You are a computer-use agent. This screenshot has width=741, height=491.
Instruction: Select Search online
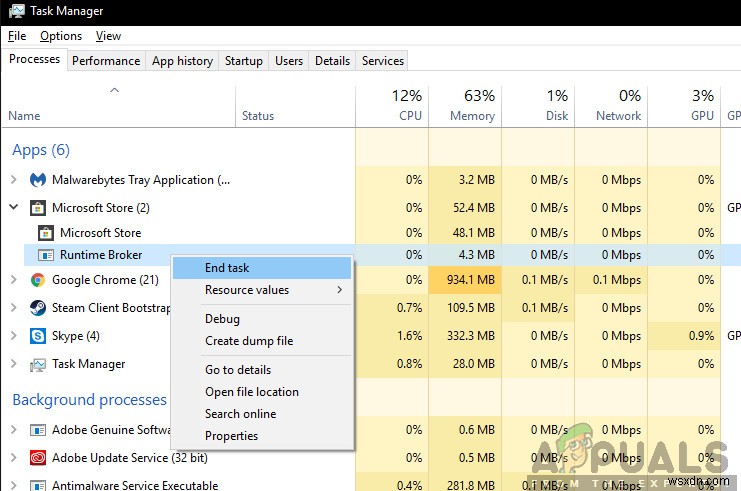(x=262, y=413)
